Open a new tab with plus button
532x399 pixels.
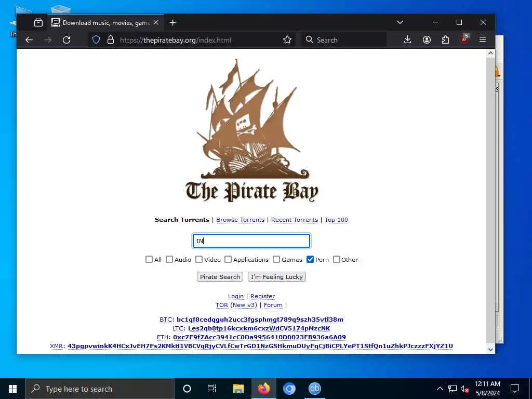[x=172, y=23]
